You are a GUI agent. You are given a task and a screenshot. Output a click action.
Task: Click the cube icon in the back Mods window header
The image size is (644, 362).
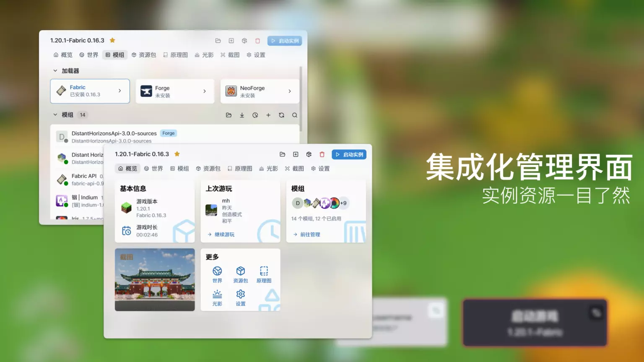(244, 41)
